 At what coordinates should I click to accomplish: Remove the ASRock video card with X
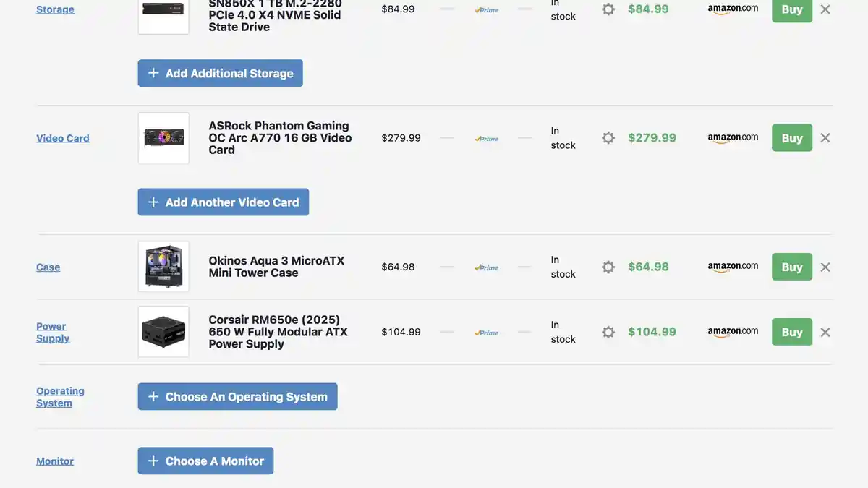825,138
